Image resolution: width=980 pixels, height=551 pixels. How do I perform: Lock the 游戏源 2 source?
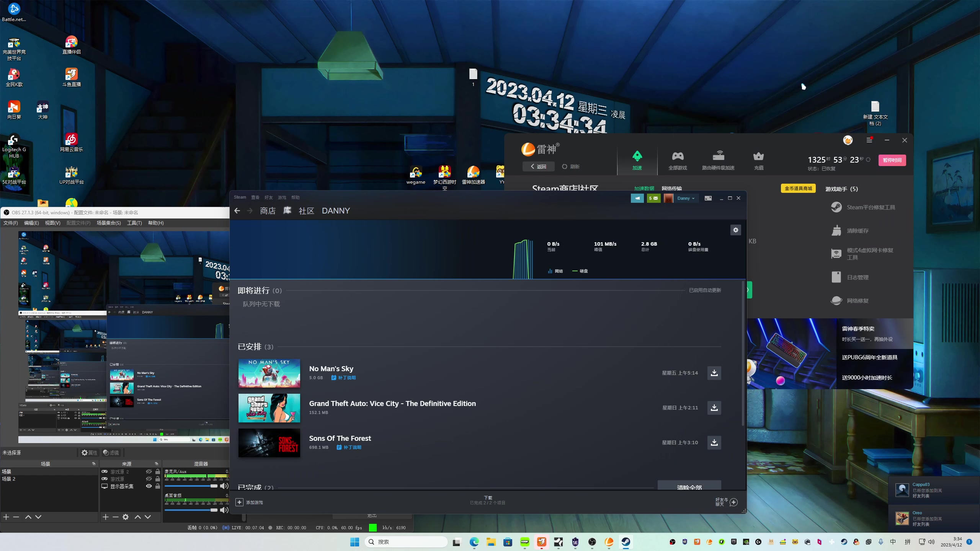(158, 472)
